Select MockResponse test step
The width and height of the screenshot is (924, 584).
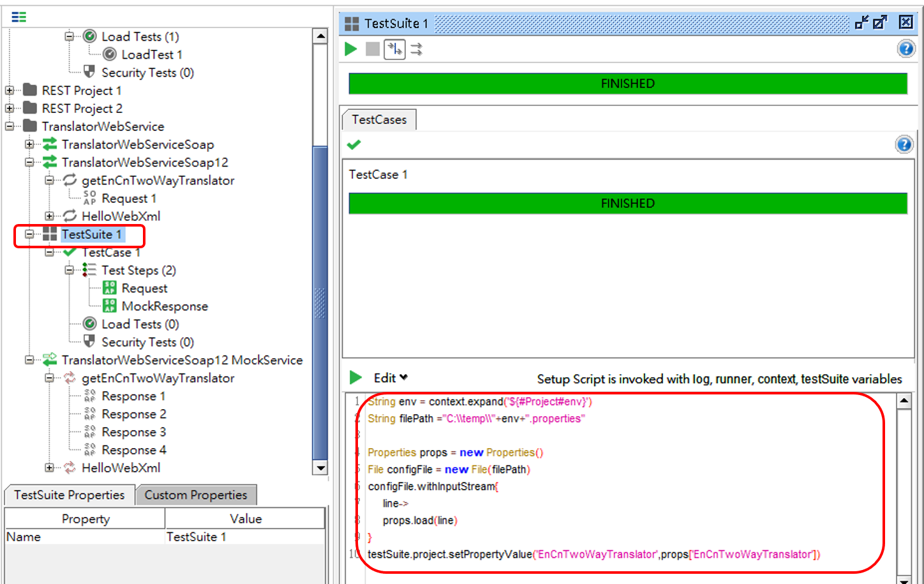164,306
